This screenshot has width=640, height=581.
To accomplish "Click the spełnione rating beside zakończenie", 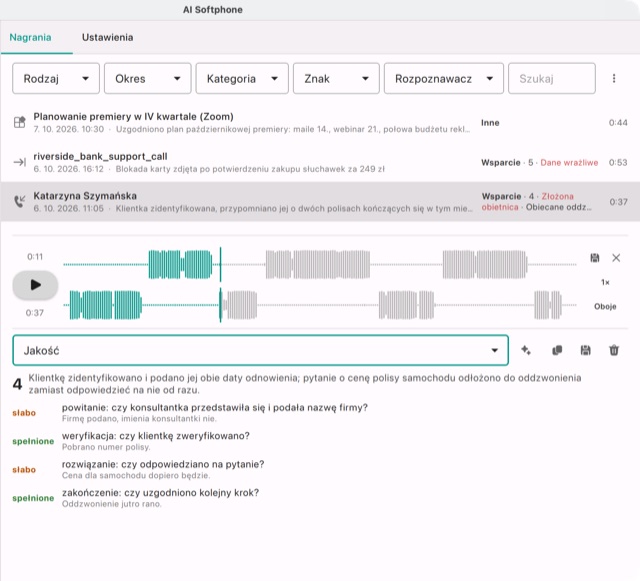I will click(x=33, y=498).
